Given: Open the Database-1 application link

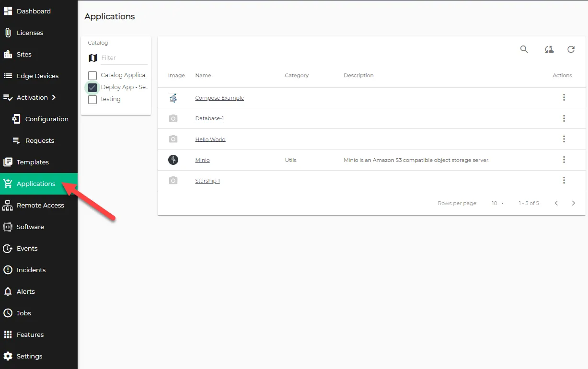Looking at the screenshot, I should pos(209,118).
